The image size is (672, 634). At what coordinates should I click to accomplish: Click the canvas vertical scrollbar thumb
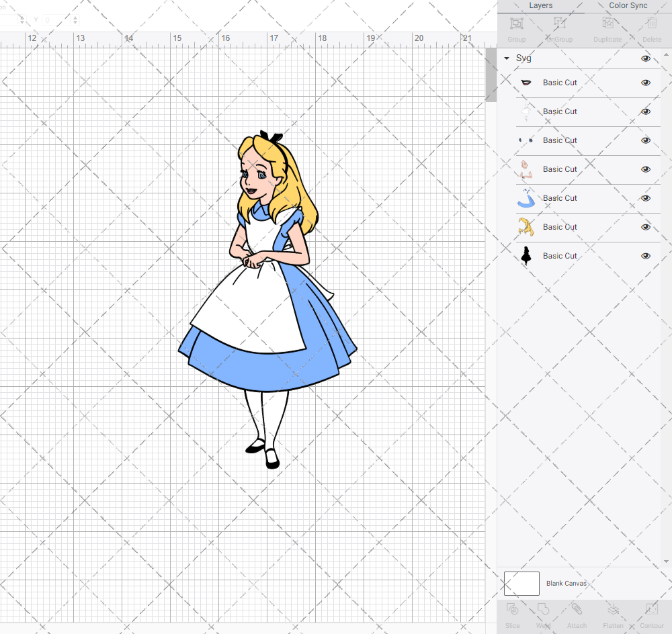[491, 75]
